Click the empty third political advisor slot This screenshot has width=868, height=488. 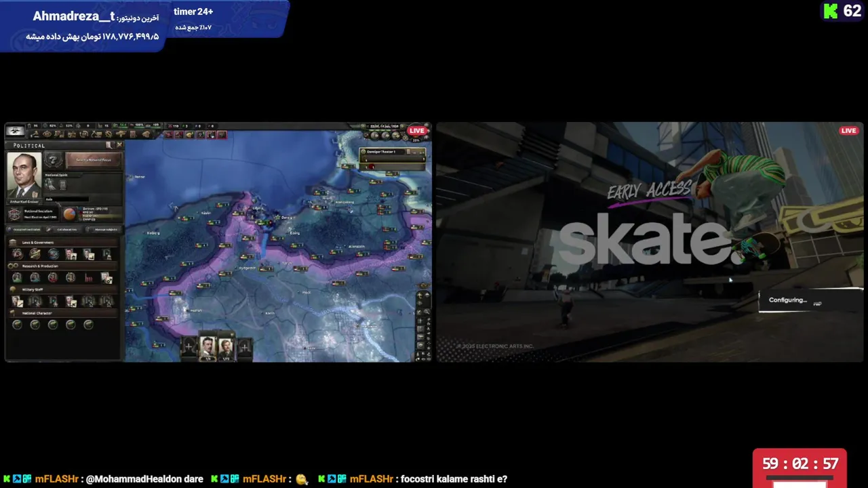(x=107, y=254)
